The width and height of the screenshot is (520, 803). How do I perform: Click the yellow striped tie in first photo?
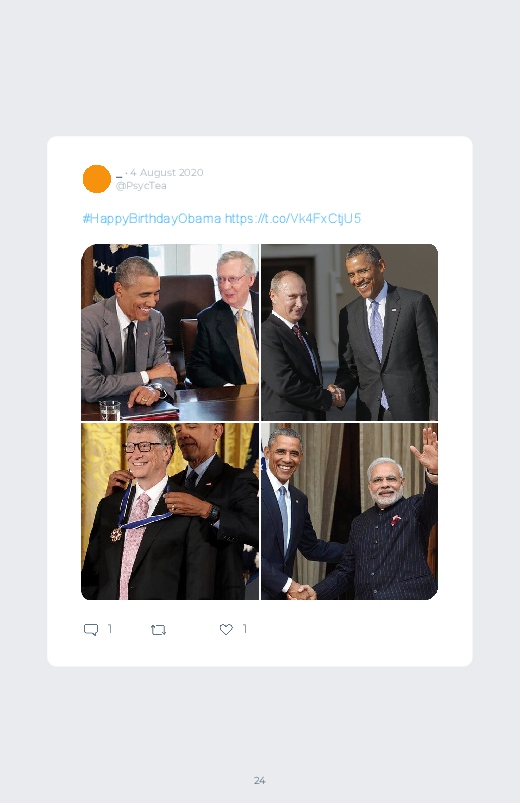[x=247, y=346]
